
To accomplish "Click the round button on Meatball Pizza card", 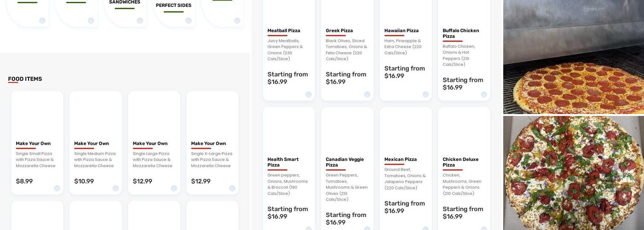I will pyautogui.click(x=309, y=94).
